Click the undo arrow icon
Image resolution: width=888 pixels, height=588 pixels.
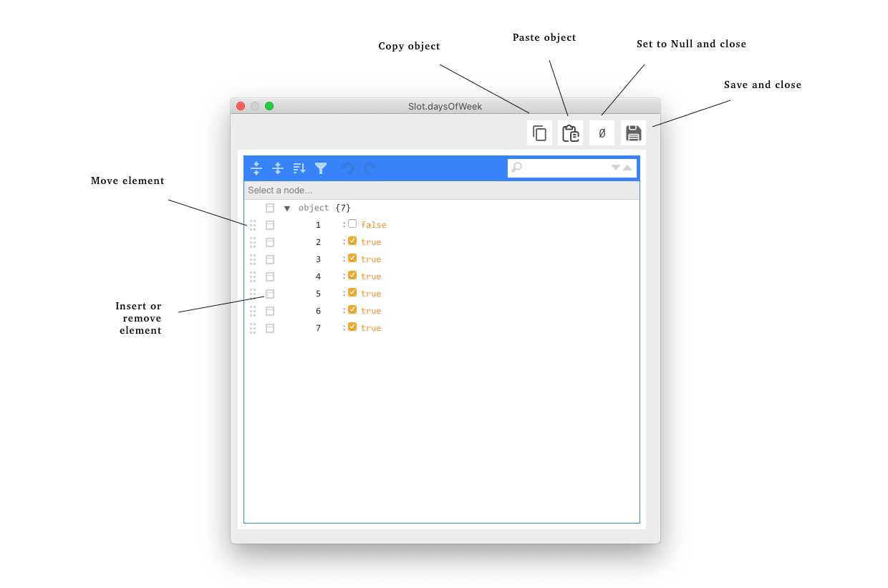(348, 168)
